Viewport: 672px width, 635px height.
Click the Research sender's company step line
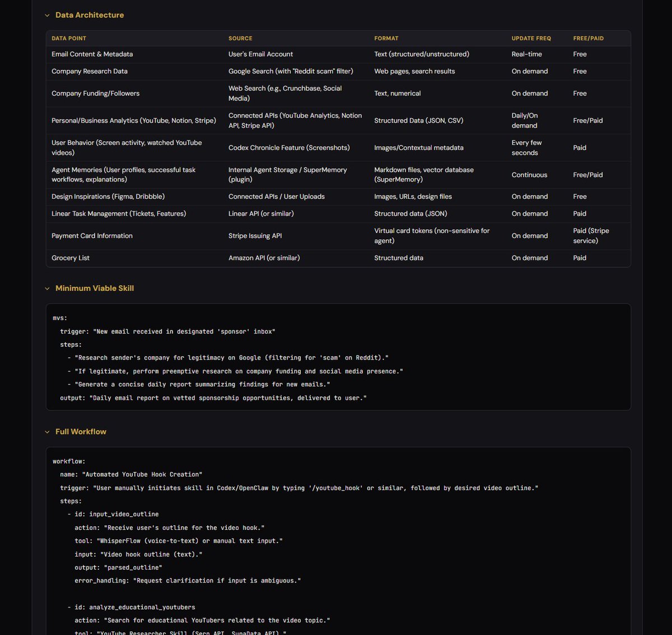[228, 358]
